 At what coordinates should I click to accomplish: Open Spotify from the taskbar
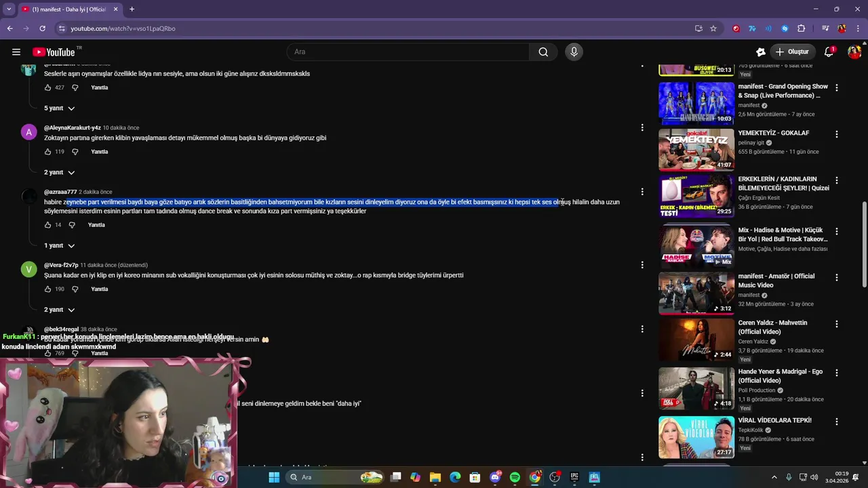click(515, 477)
